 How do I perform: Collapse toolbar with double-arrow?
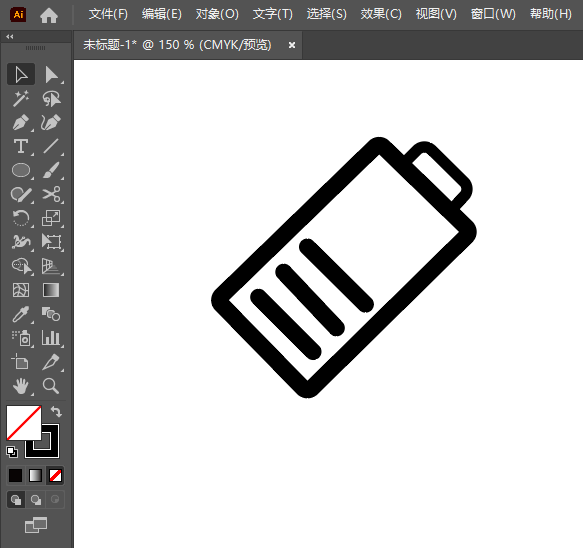click(10, 36)
